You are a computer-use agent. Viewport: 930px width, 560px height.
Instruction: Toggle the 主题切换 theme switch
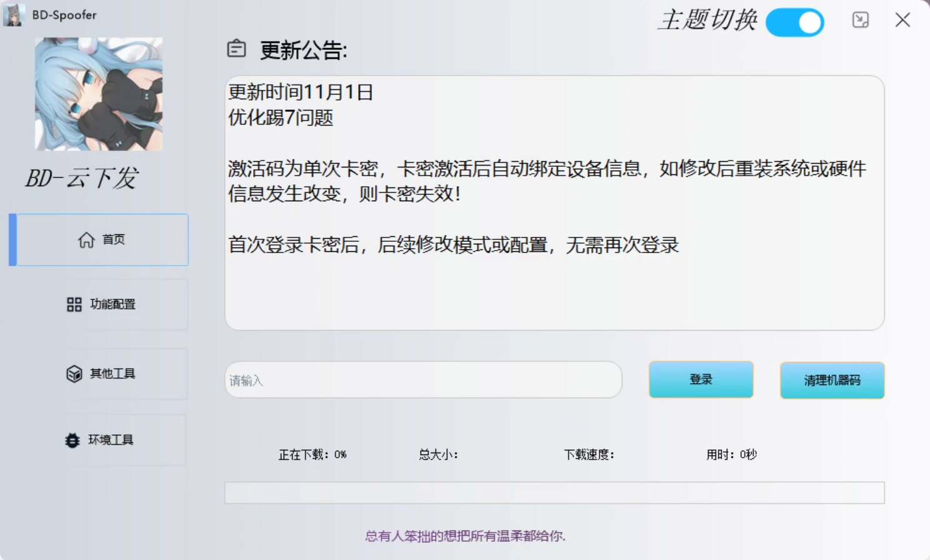tap(795, 22)
